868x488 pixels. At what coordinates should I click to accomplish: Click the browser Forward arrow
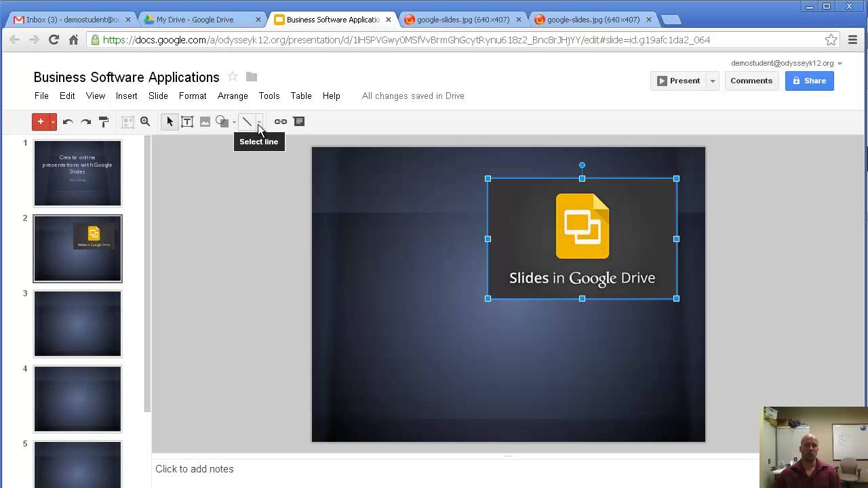pyautogui.click(x=34, y=40)
